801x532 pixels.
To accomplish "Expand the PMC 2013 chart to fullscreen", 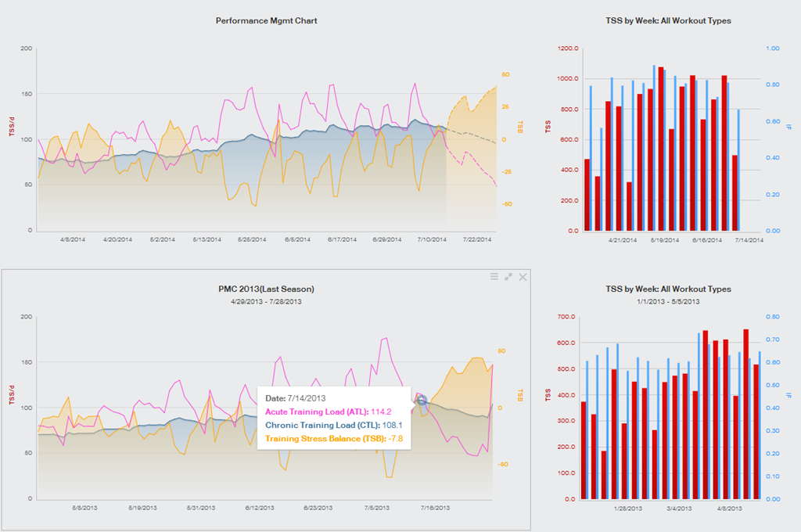I will (x=508, y=276).
